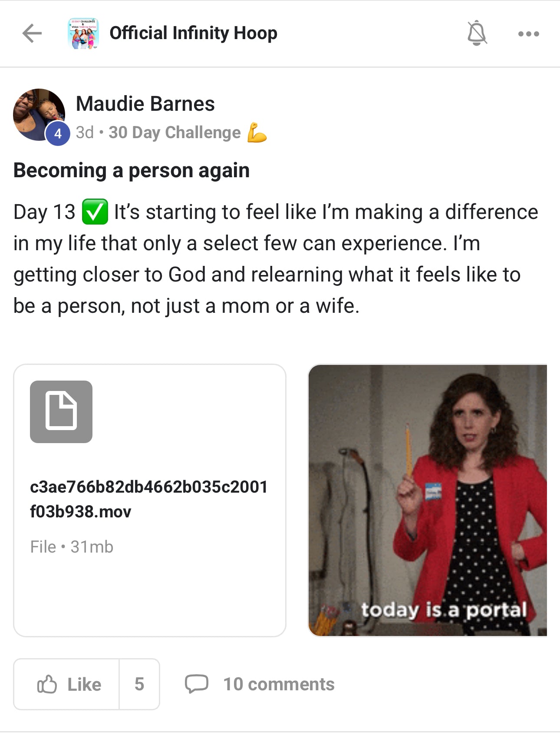Open the 'today is a portal' GIF
This screenshot has height=742, width=560.
(427, 500)
